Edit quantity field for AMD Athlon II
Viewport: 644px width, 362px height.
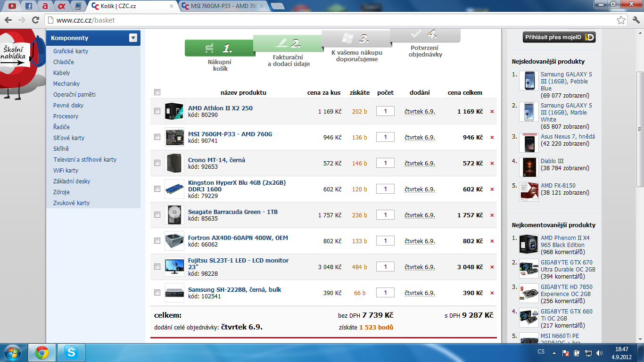point(386,111)
